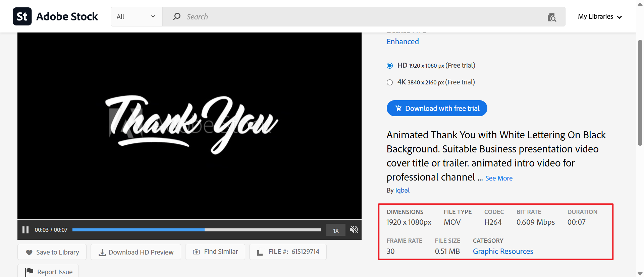Pause the video playback
644x277 pixels.
[x=25, y=230]
